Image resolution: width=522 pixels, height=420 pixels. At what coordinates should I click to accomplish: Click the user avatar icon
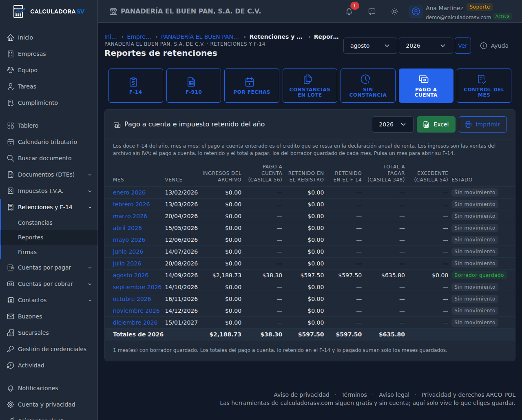click(x=416, y=11)
